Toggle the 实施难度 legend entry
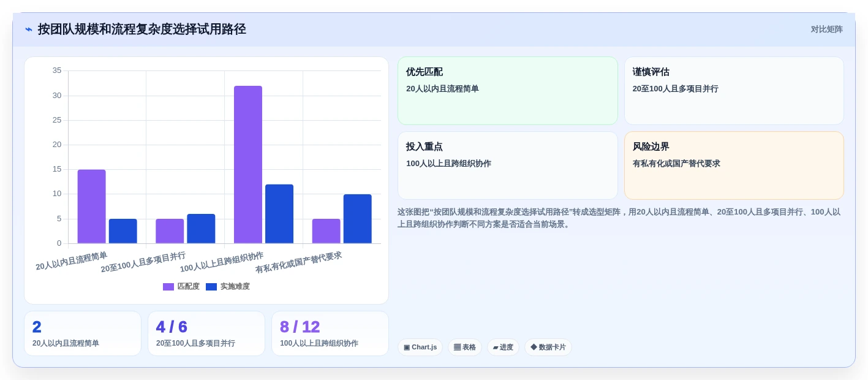Viewport: 868px width, 380px height. pos(228,286)
